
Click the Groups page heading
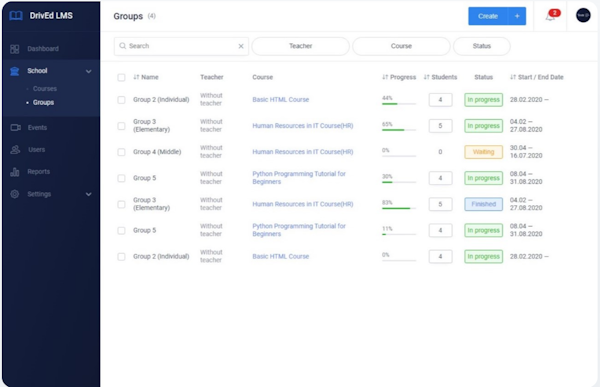[128, 16]
